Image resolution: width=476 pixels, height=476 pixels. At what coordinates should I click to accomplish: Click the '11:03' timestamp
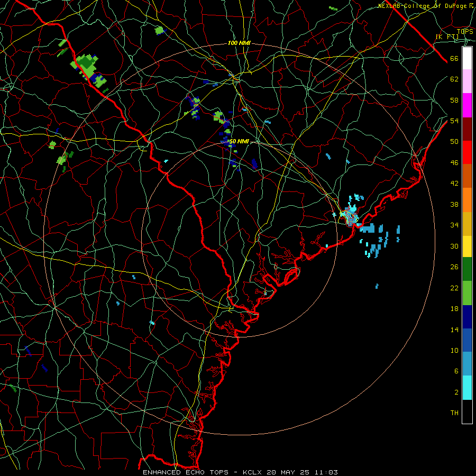[326, 472]
